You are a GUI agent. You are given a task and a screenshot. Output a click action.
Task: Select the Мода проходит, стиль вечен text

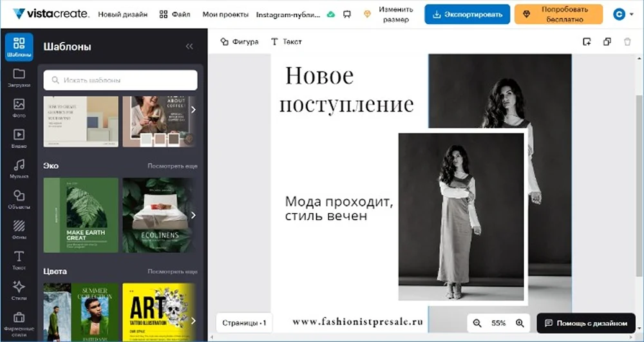pyautogui.click(x=339, y=209)
